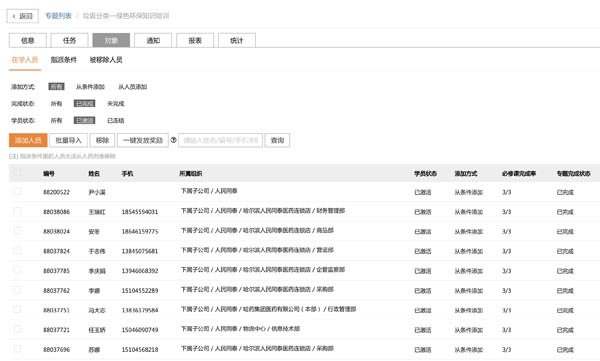600x361 pixels.
Task: Choose 所有 in the 学员状态 filter
Action: click(56, 121)
